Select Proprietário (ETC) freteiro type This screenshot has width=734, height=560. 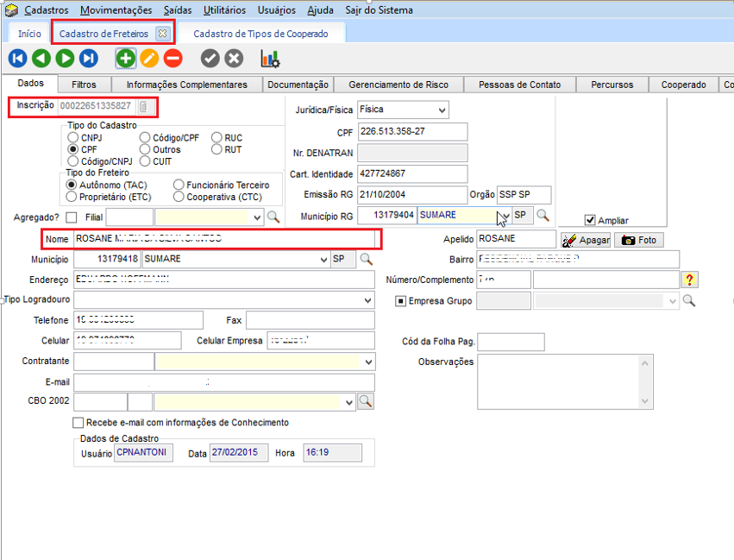pyautogui.click(x=71, y=197)
